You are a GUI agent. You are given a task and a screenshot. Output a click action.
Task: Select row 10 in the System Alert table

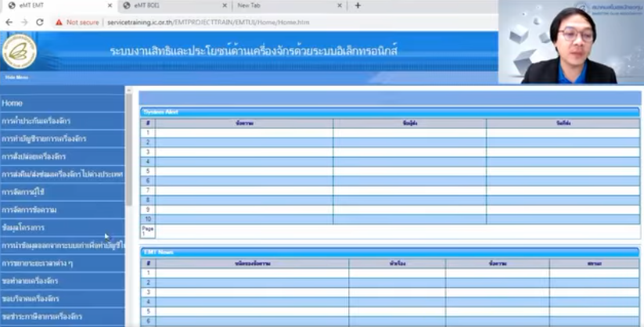(x=390, y=219)
